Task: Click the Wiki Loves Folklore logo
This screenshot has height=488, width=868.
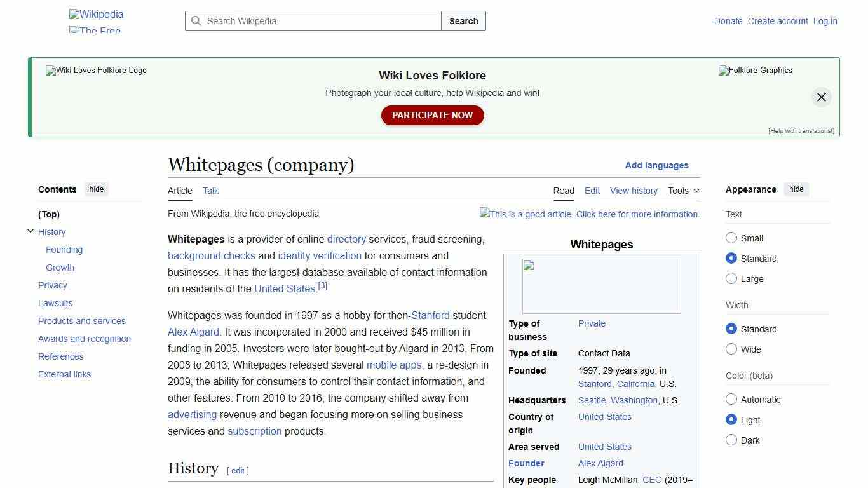Action: pyautogui.click(x=95, y=71)
